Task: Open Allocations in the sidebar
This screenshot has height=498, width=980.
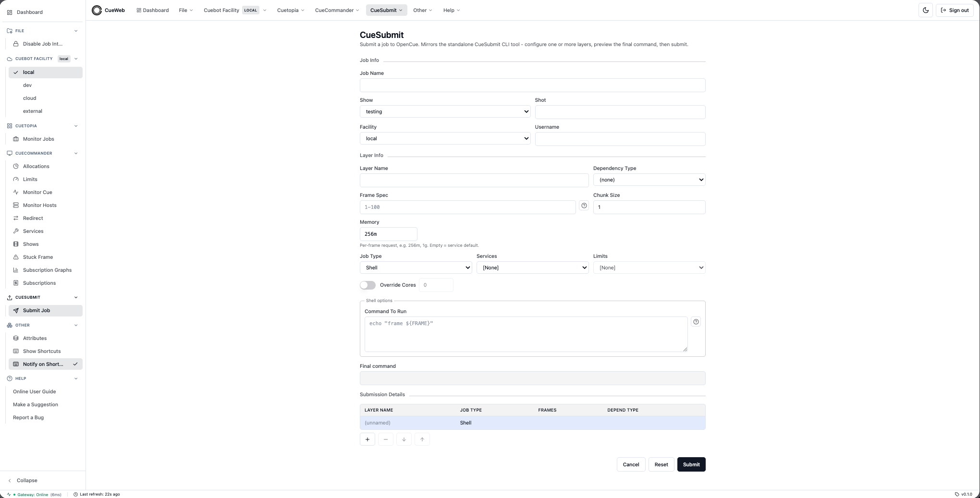Action: pyautogui.click(x=46, y=166)
